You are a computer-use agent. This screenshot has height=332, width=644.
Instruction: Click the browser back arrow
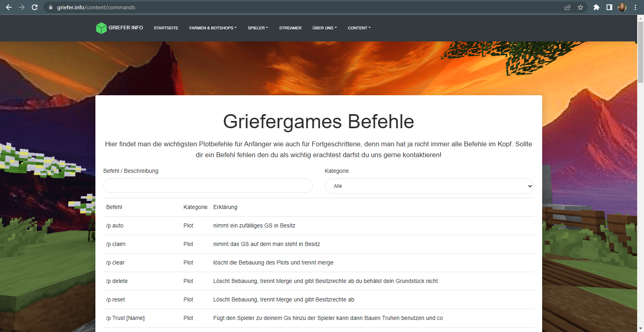point(9,7)
